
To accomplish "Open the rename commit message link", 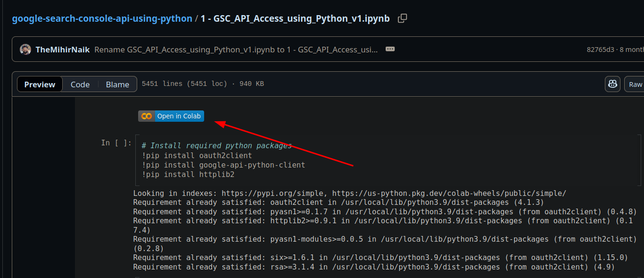I will (x=236, y=50).
